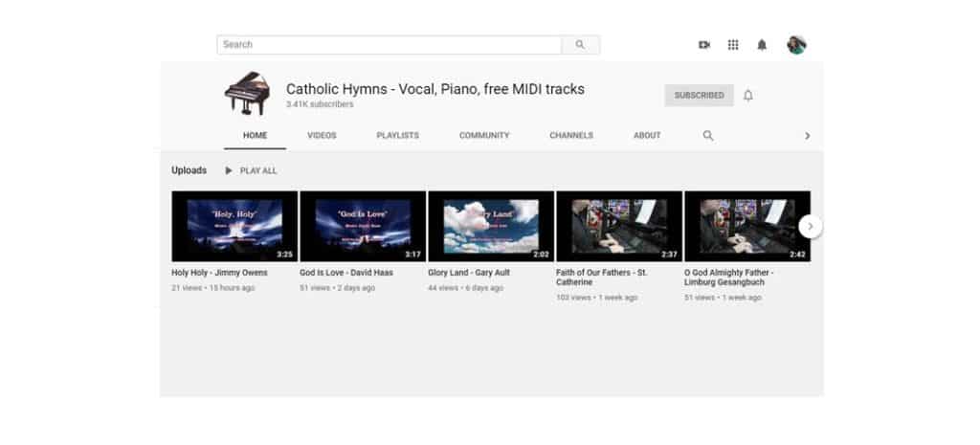
Task: Click the piano channel avatar
Action: [248, 93]
